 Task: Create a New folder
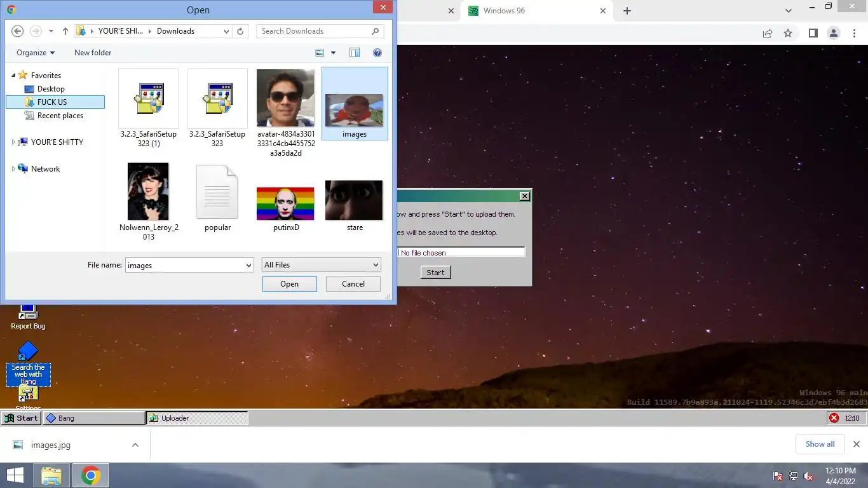[93, 53]
